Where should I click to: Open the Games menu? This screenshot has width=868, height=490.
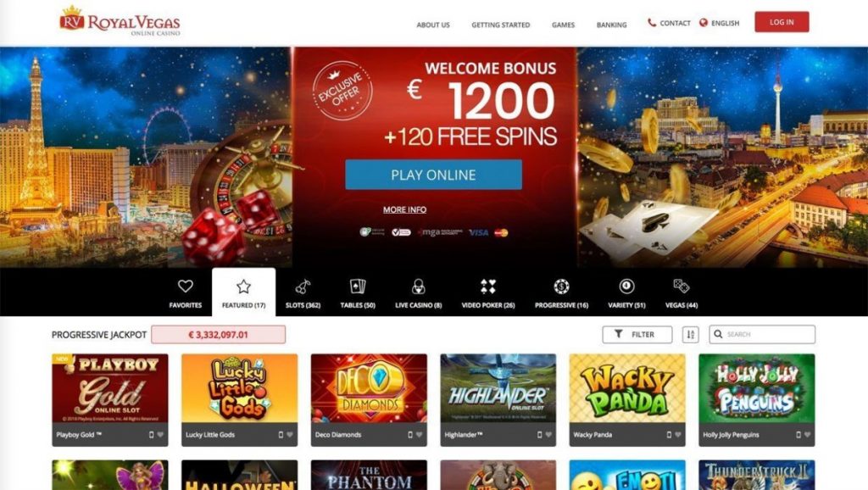point(563,25)
